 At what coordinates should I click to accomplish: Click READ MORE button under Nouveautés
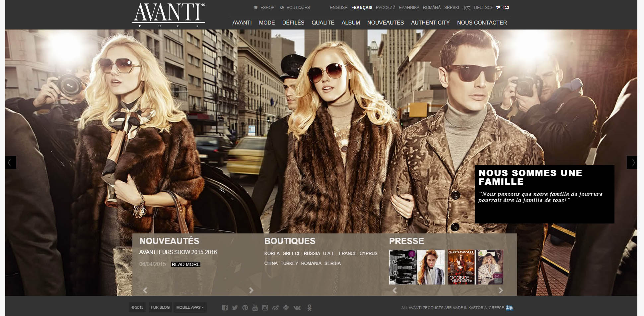tap(186, 264)
